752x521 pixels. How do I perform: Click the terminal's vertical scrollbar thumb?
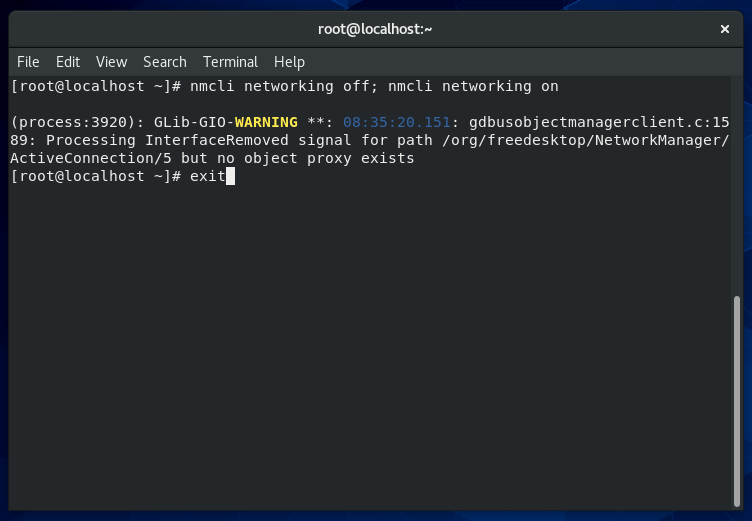[737, 400]
